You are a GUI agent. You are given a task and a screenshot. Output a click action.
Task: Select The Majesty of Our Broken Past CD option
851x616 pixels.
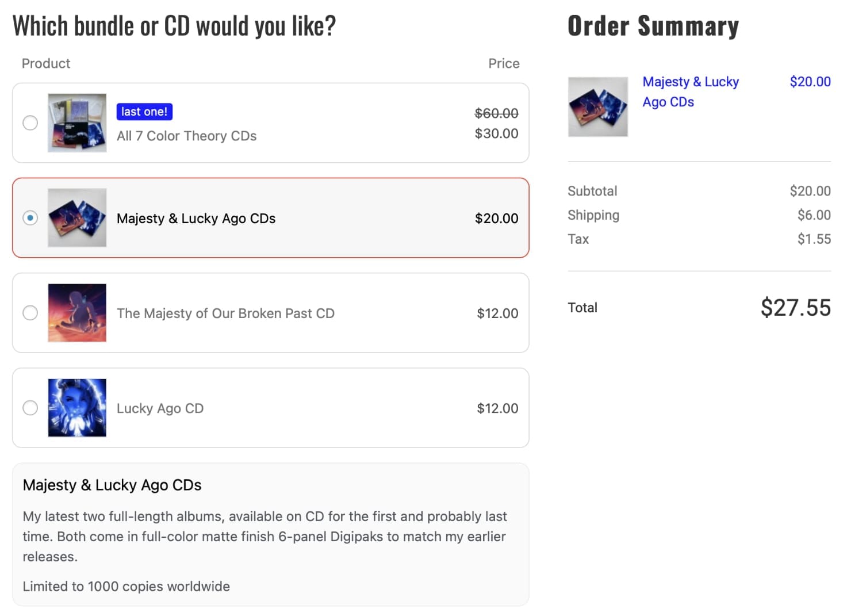point(30,312)
